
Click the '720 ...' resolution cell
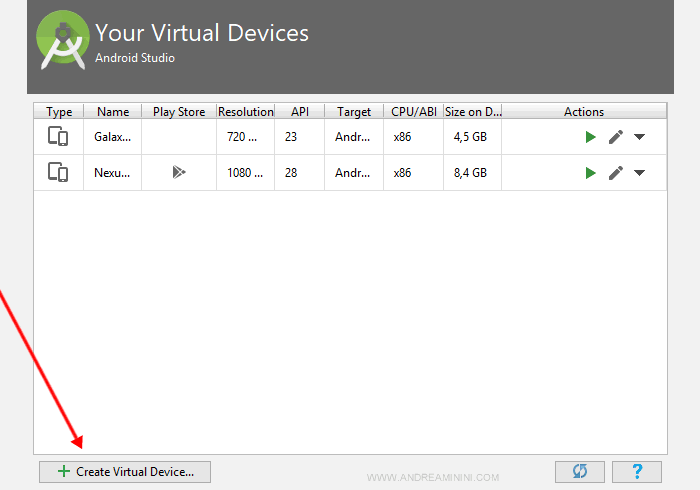(246, 137)
